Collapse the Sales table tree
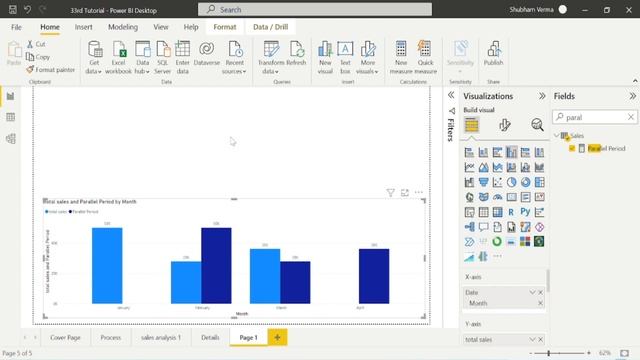 pos(556,135)
